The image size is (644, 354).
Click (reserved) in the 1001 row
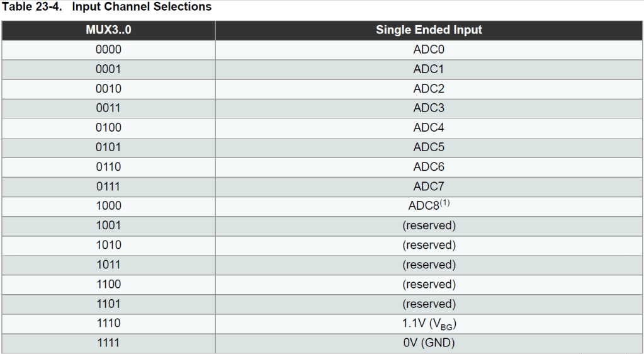[429, 226]
